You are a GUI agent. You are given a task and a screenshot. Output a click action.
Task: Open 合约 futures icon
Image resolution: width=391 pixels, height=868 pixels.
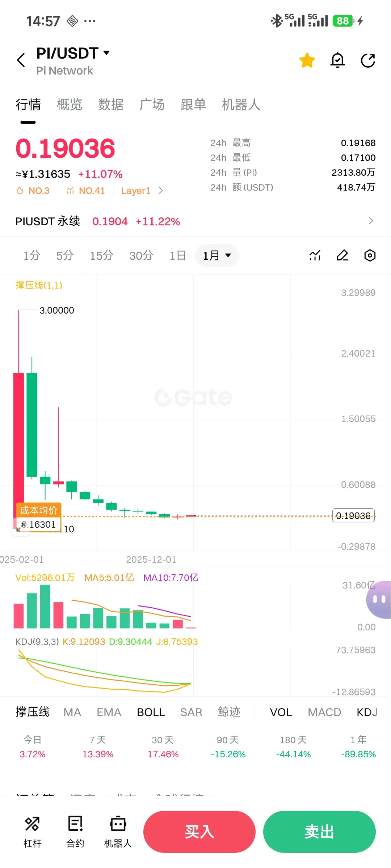point(75,831)
